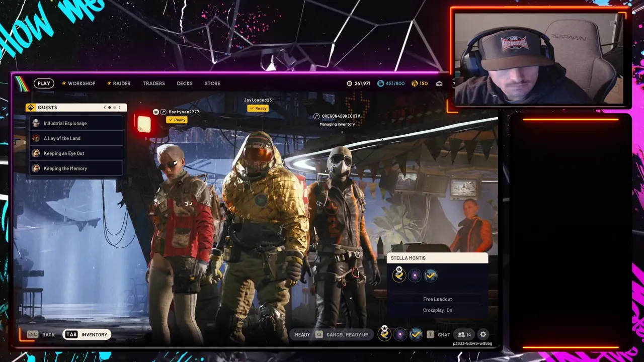The width and height of the screenshot is (644, 362).
Task: Click the gold token icon beside 150
Action: 415,83
